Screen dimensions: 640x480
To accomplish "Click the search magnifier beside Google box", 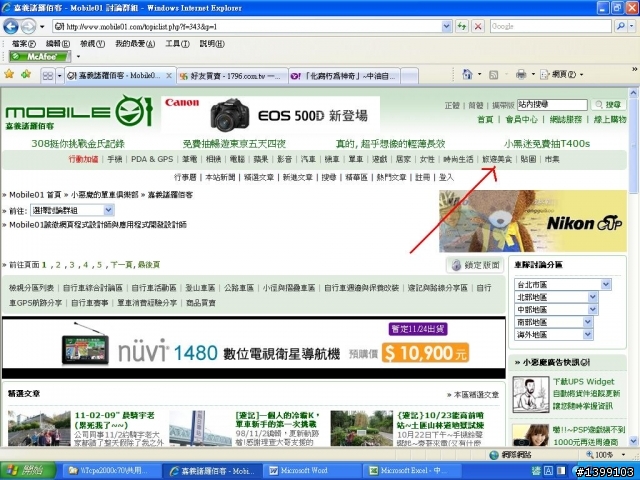I will click(620, 27).
